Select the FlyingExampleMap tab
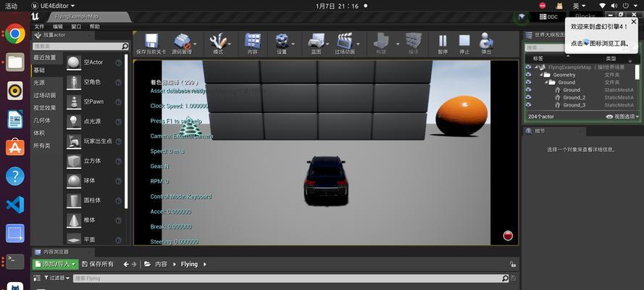This screenshot has height=290, width=644. pyautogui.click(x=88, y=17)
